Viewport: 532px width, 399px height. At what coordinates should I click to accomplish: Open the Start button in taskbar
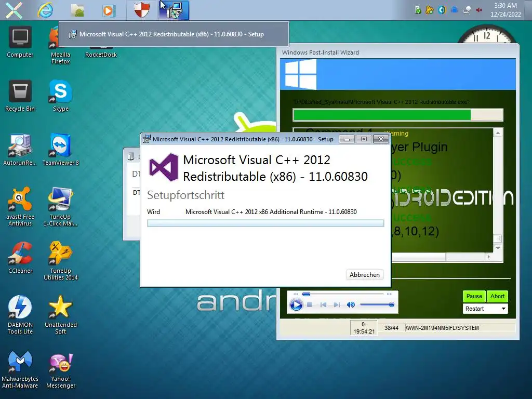click(14, 10)
